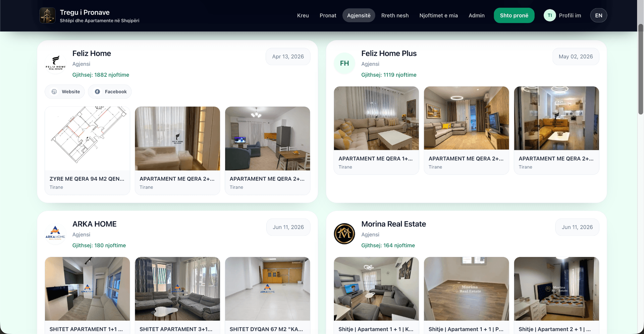Image resolution: width=644 pixels, height=334 pixels.
Task: Open ARKA HOME SHITET APARTAMENT 1+1 photo
Action: [x=87, y=289]
